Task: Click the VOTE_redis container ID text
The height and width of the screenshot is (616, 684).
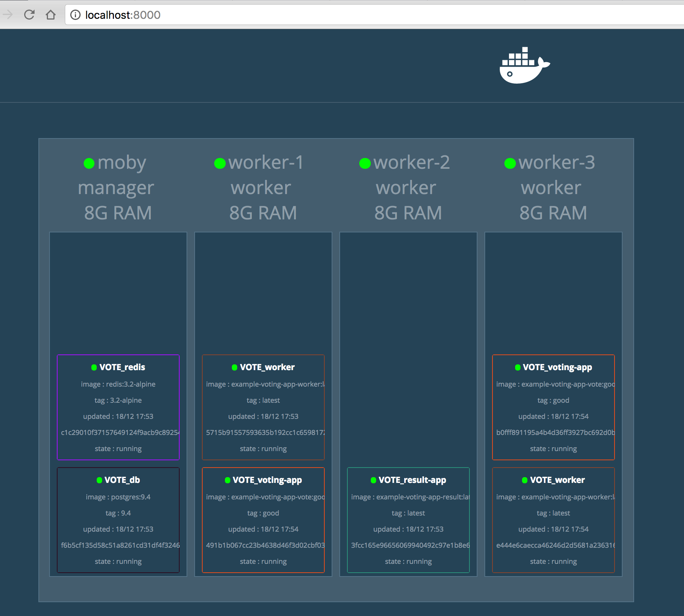Action: click(x=120, y=433)
